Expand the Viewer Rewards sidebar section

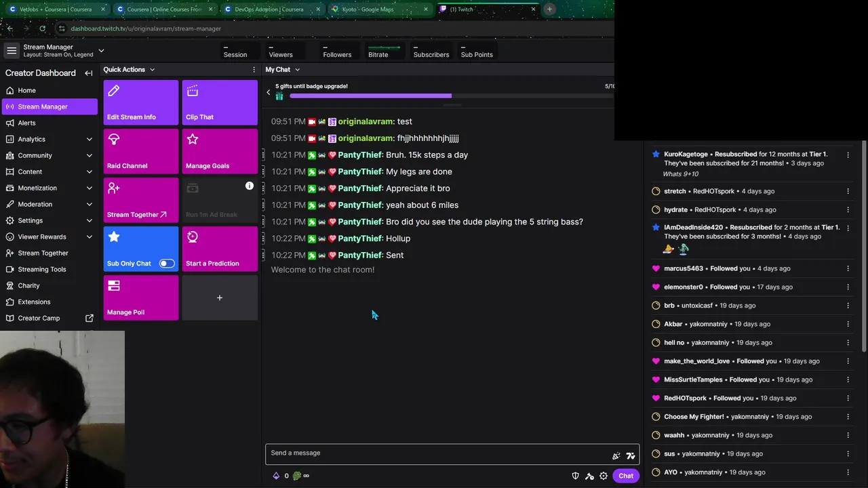tap(90, 237)
